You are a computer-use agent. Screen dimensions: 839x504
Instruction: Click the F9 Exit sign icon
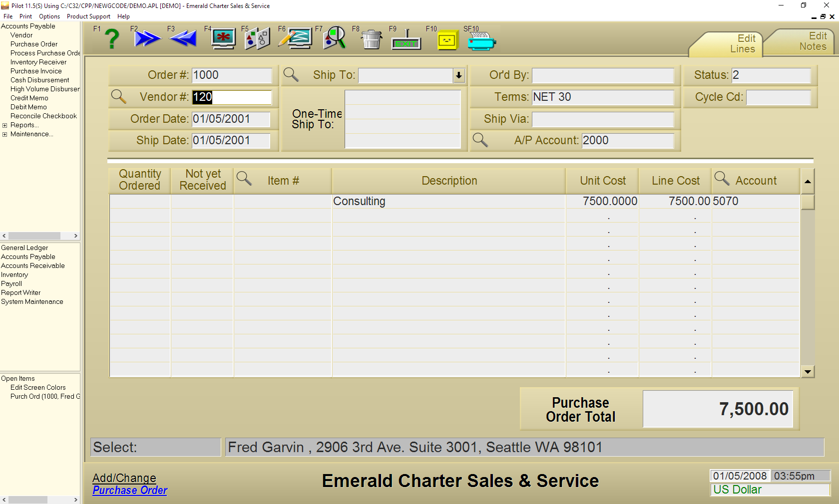click(x=406, y=40)
